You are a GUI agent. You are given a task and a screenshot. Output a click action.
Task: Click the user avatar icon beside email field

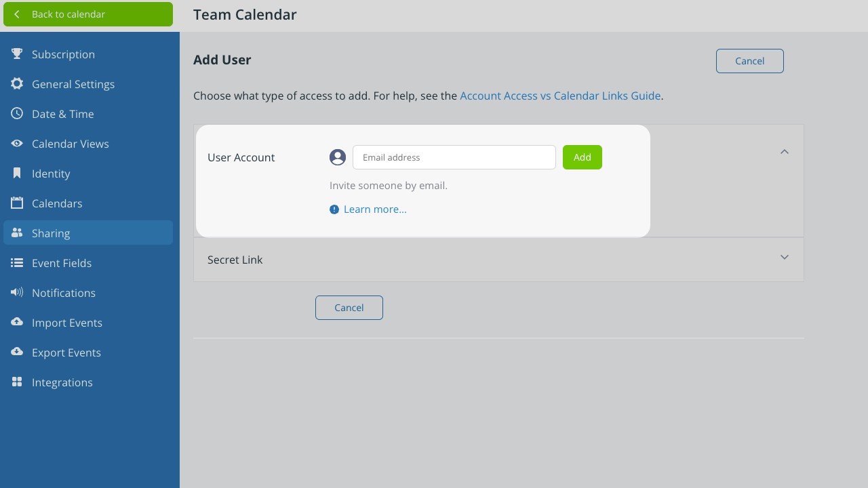point(338,157)
